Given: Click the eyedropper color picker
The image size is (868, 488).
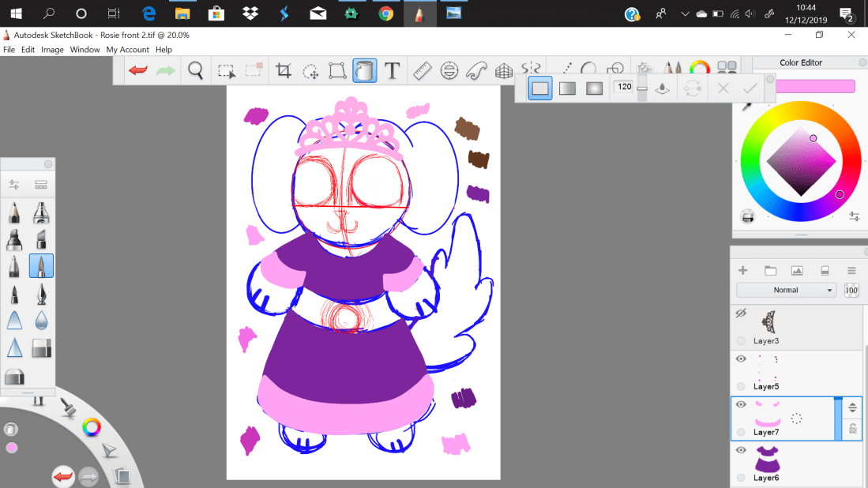Looking at the screenshot, I should 747,104.
